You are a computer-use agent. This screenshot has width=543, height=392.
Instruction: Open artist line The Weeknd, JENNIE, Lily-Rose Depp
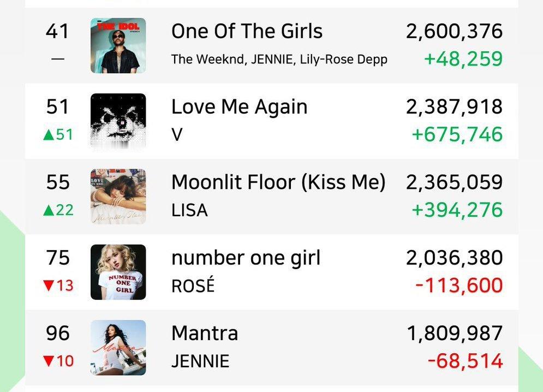279,60
